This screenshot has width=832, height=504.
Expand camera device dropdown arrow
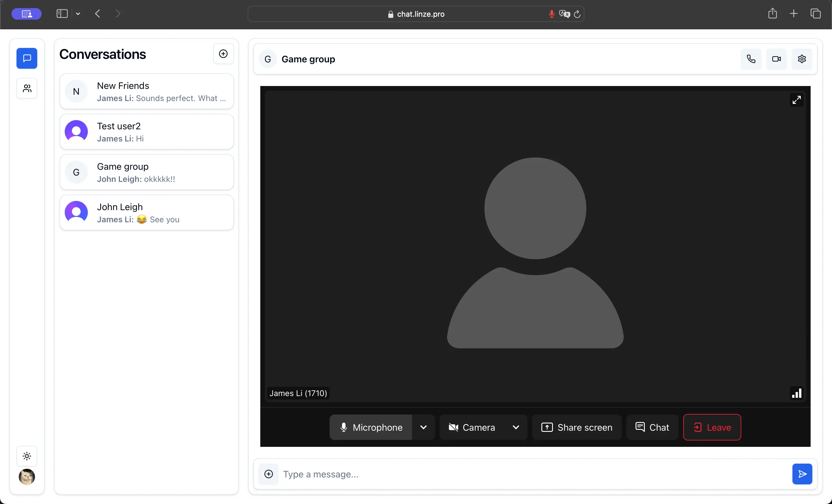[516, 428]
